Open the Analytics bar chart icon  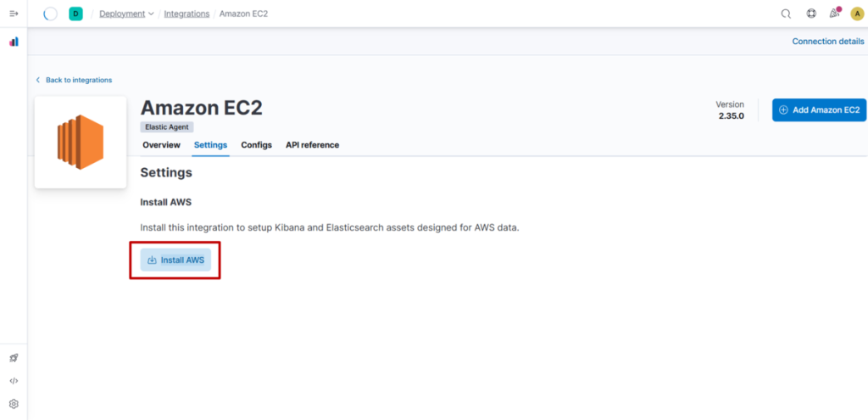click(x=14, y=42)
